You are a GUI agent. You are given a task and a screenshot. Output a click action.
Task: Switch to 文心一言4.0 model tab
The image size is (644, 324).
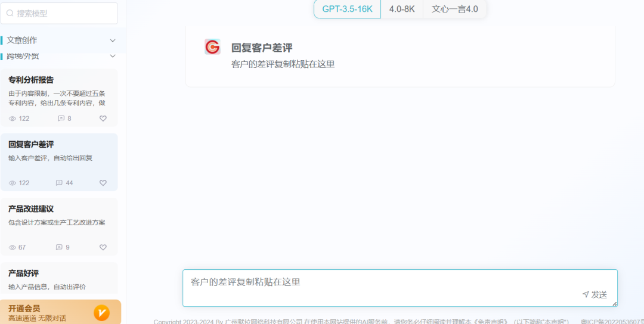(454, 9)
